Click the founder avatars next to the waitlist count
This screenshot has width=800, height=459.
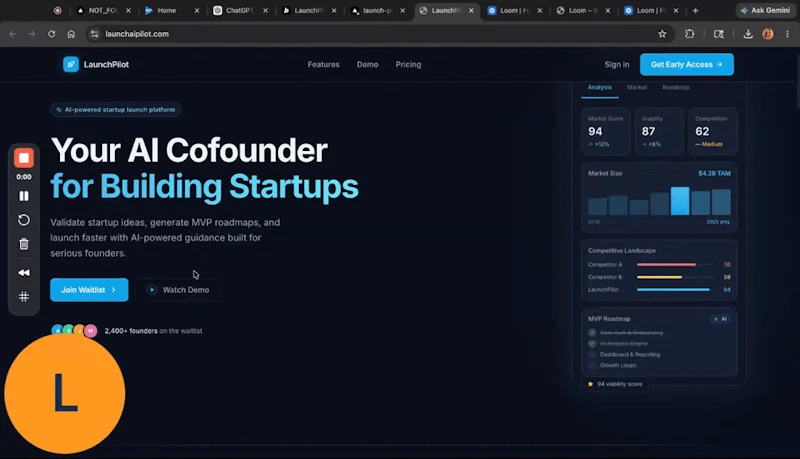tap(74, 330)
